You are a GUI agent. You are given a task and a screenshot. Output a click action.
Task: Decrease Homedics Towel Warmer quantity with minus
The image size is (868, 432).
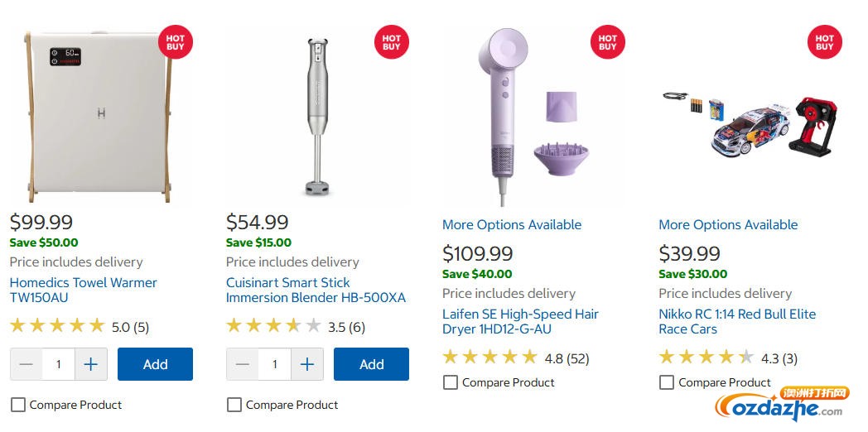[x=26, y=364]
